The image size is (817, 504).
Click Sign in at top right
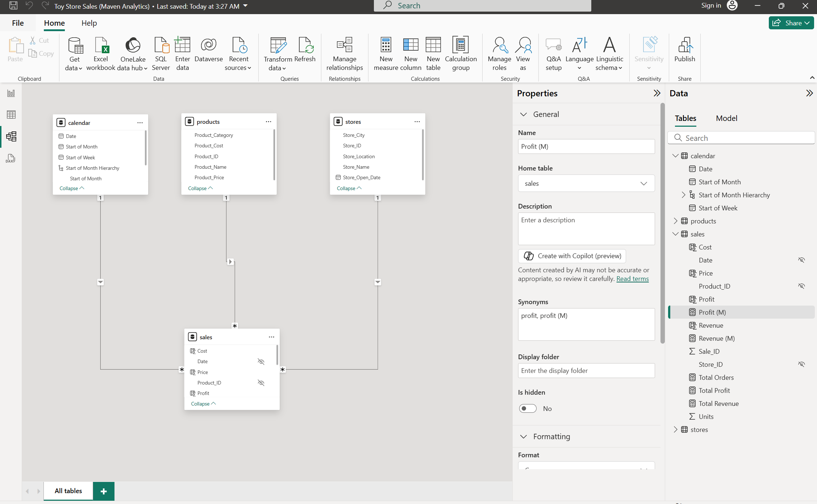[711, 5]
